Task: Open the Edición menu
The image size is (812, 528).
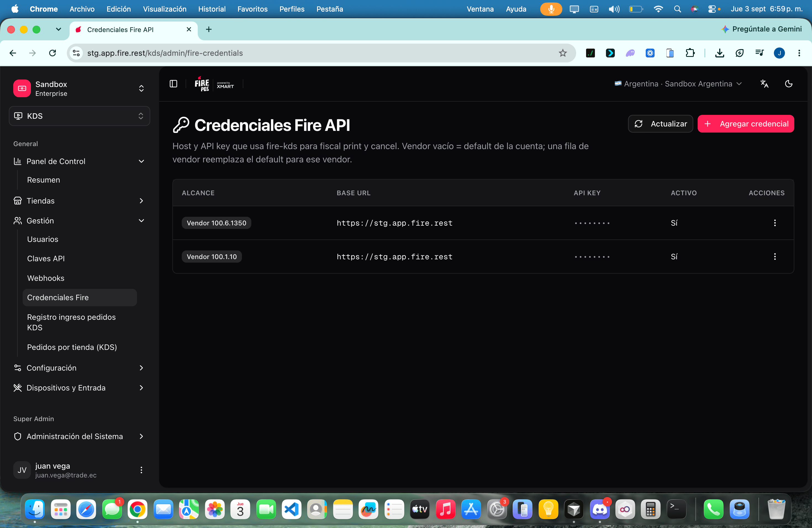Action: click(118, 9)
